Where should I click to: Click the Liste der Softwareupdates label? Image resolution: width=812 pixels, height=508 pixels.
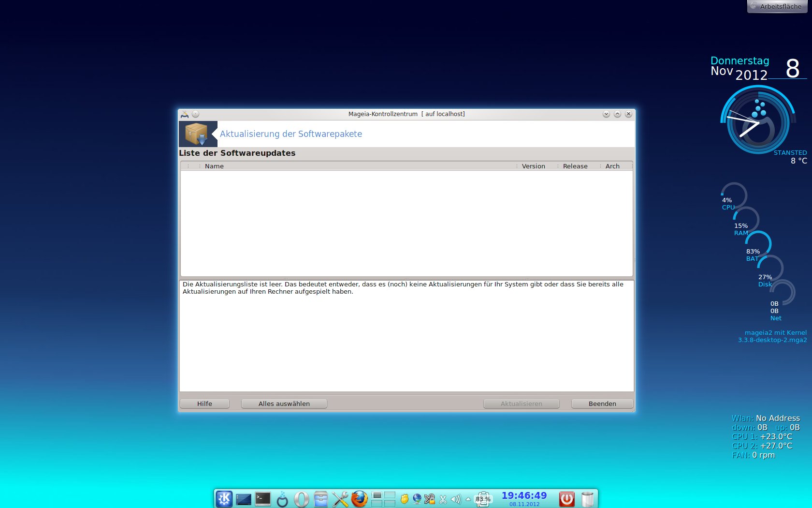[x=237, y=153]
